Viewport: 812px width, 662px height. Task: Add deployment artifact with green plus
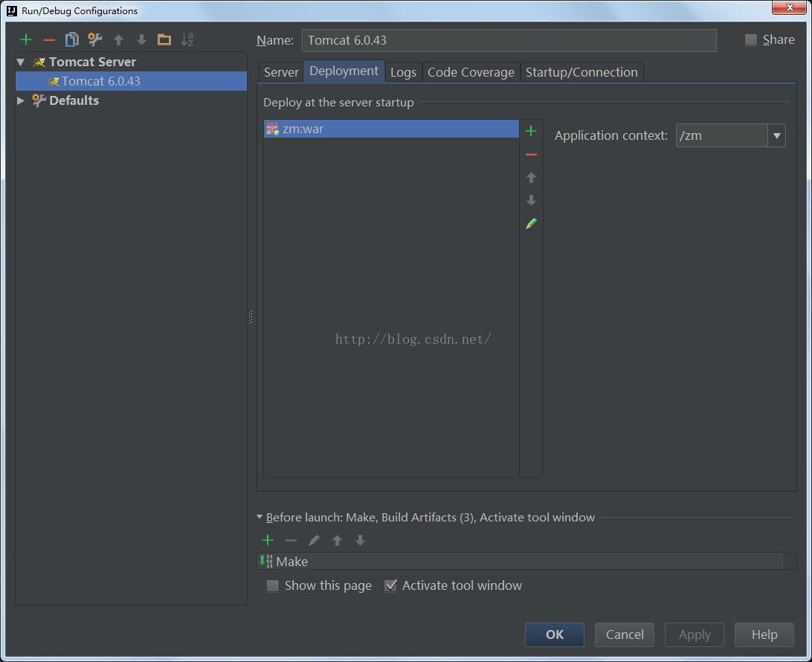(531, 131)
